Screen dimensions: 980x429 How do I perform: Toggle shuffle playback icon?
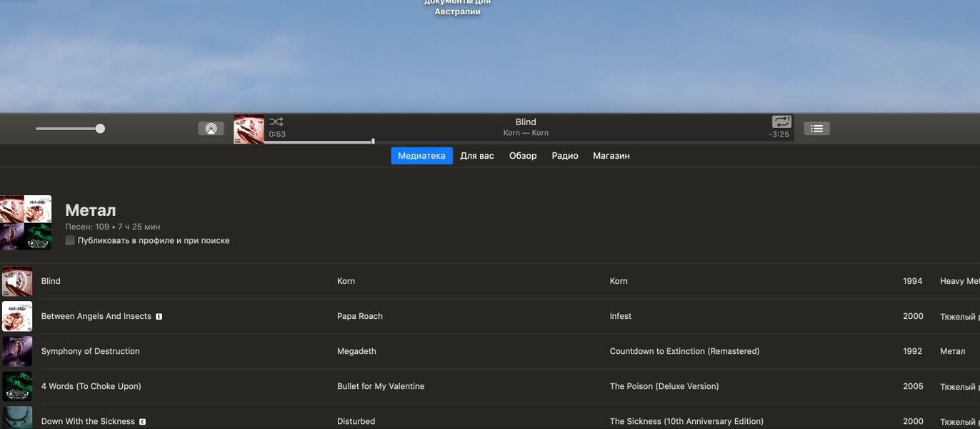pyautogui.click(x=276, y=122)
